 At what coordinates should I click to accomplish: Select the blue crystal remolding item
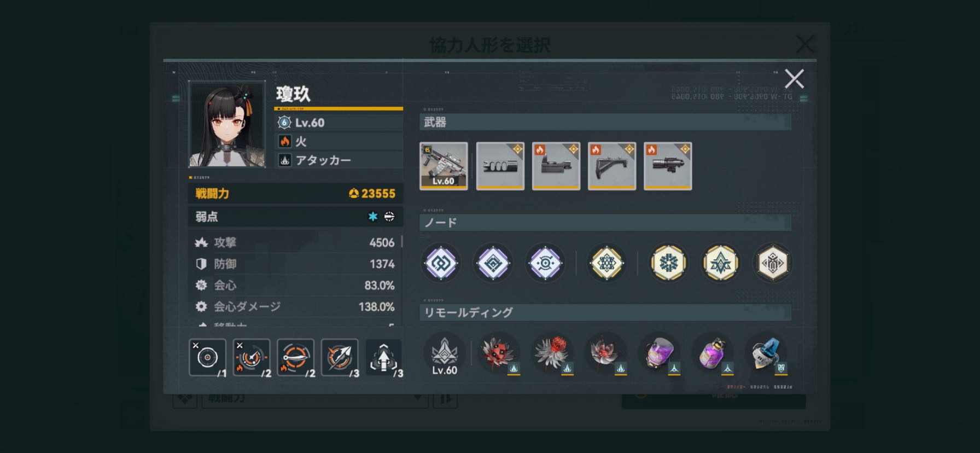[x=766, y=353]
